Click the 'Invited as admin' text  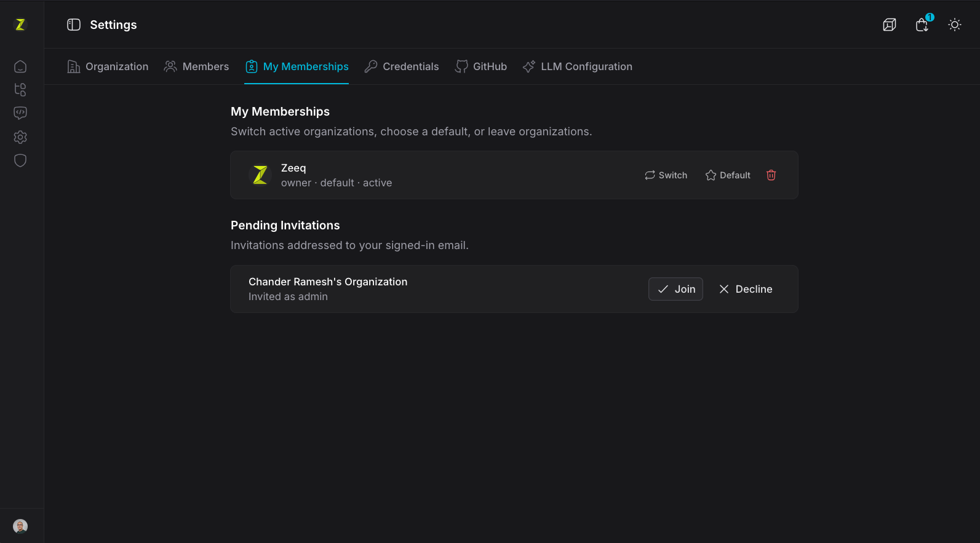288,296
